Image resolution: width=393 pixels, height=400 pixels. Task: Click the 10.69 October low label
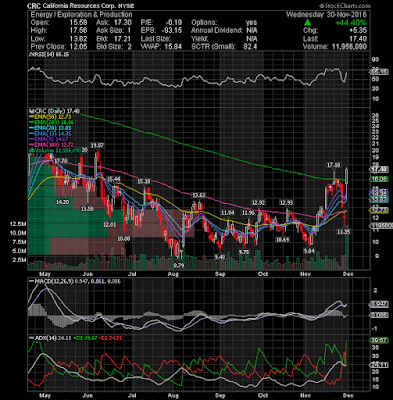click(282, 239)
